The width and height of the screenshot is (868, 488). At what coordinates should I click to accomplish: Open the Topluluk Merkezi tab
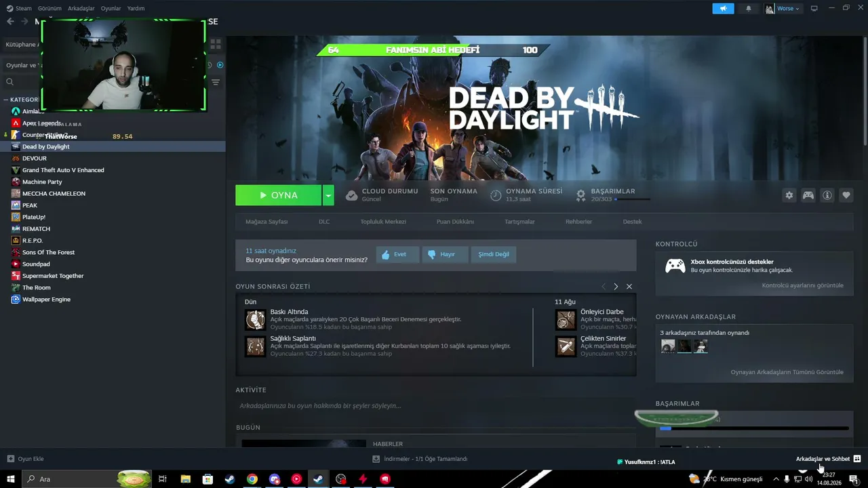[383, 222]
